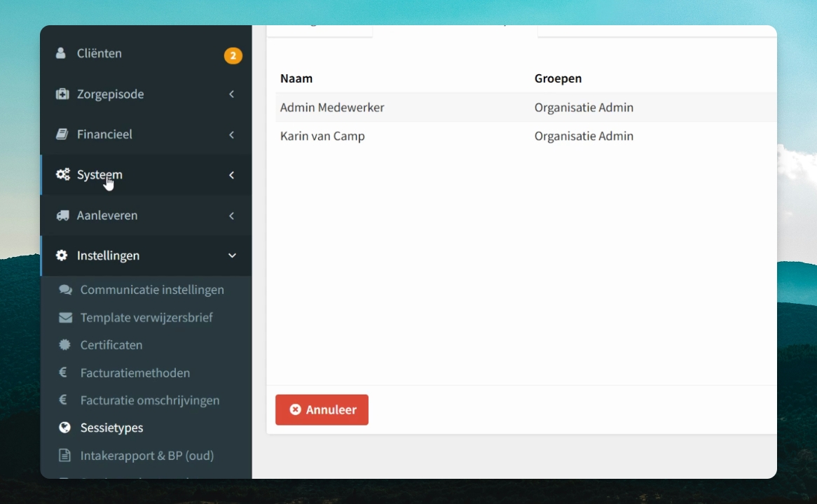Click the speech bubbles icon for Communicatie instellingen
The height and width of the screenshot is (504, 817).
(65, 290)
